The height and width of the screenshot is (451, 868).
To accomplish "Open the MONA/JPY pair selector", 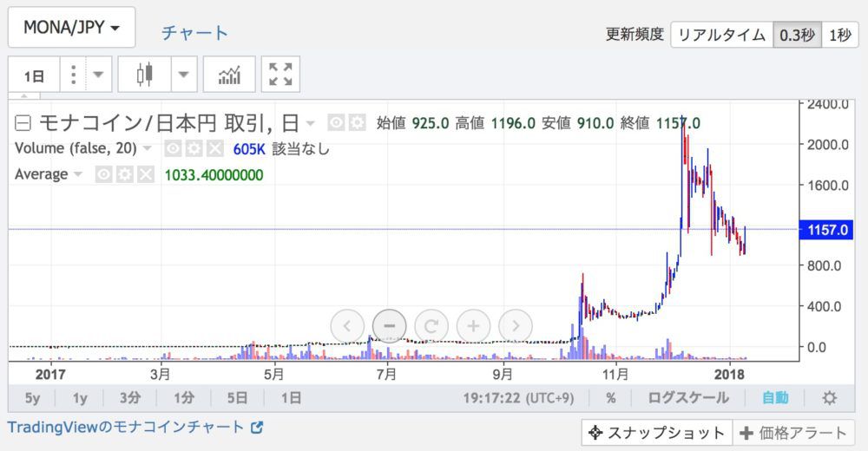I will [71, 27].
